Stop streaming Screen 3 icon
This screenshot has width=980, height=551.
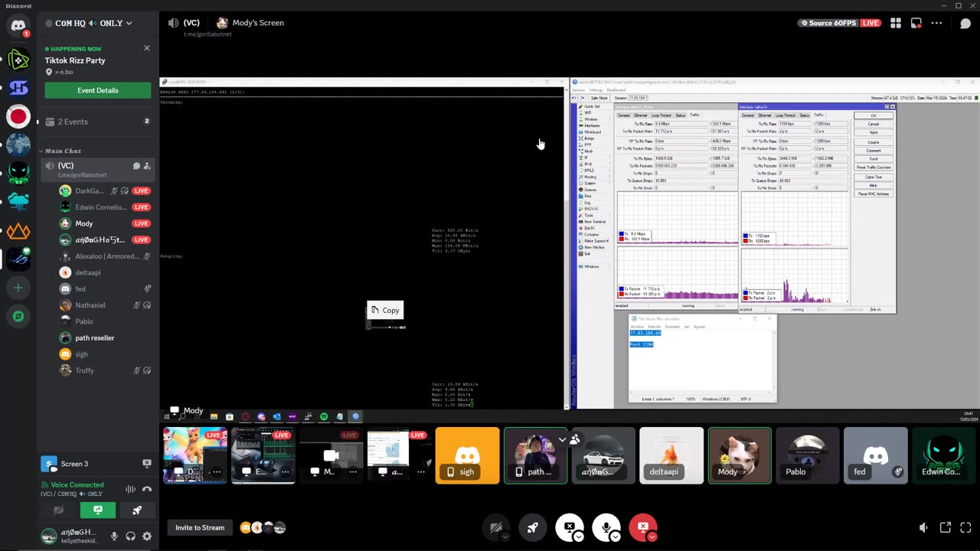pos(147,464)
